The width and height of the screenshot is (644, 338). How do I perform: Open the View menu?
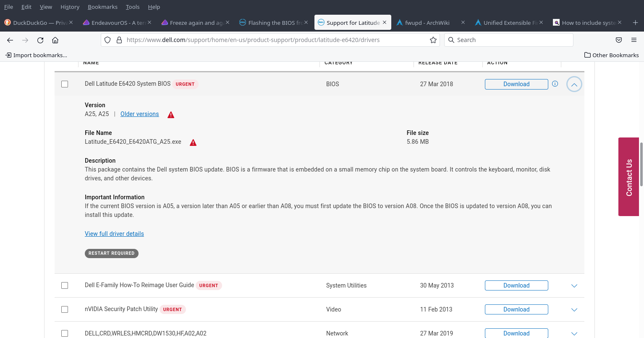tap(46, 7)
